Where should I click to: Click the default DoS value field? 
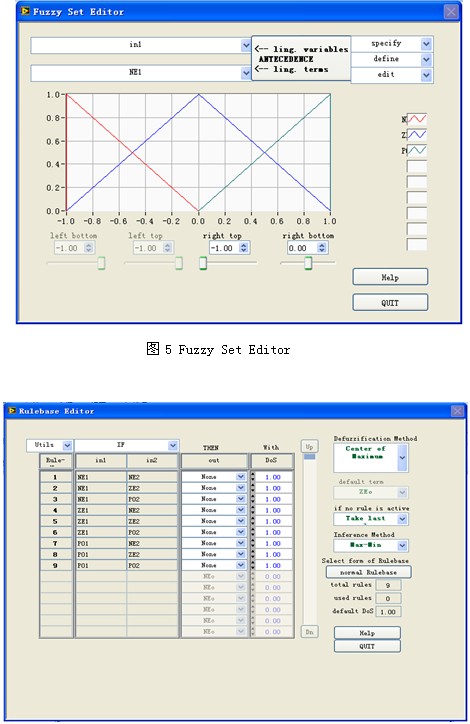tap(388, 612)
